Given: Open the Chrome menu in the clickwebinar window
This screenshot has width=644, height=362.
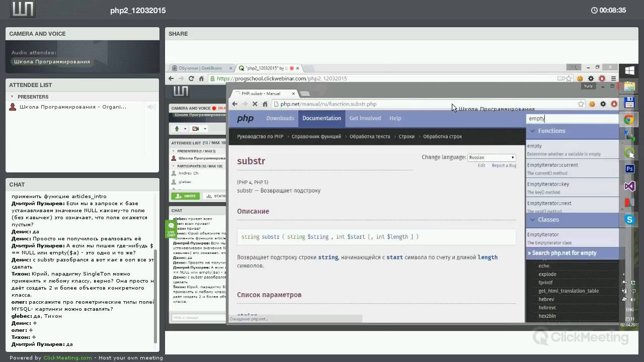Looking at the screenshot, I should tap(613, 78).
